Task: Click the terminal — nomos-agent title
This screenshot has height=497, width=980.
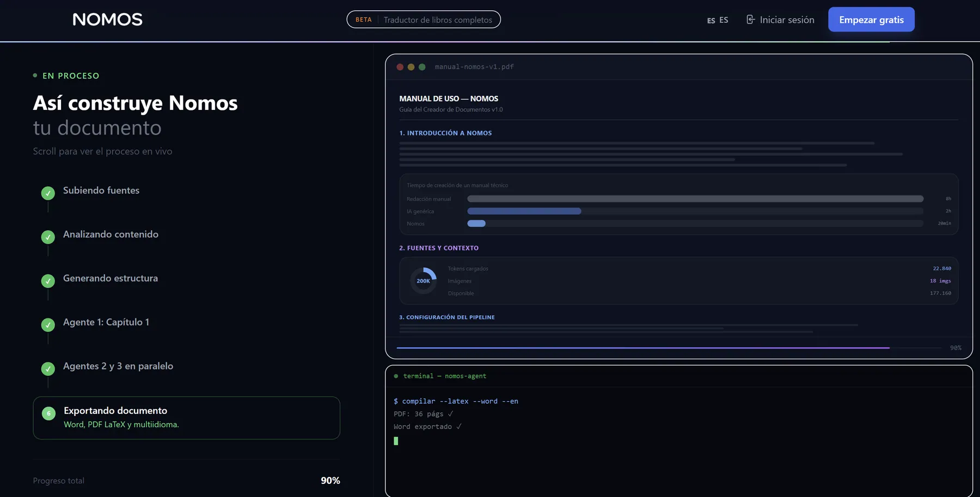Action: pos(445,376)
